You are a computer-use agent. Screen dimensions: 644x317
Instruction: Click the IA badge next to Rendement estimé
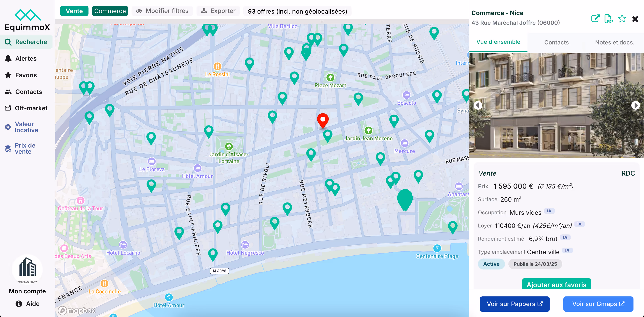coord(565,237)
